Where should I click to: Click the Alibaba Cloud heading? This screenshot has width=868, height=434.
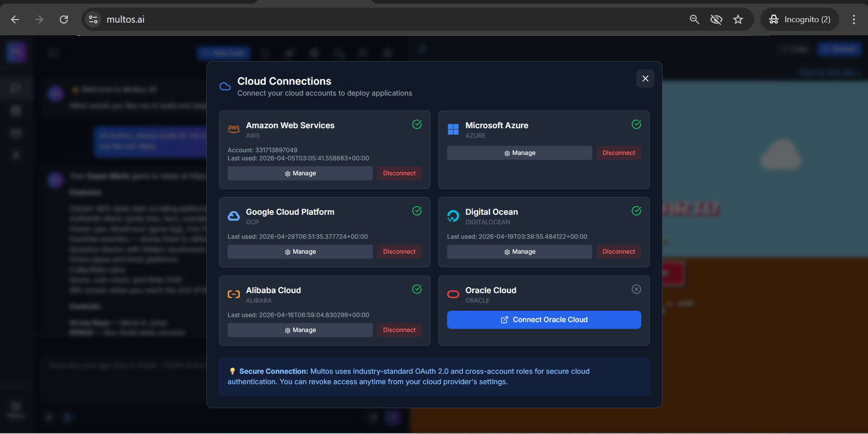click(x=273, y=290)
